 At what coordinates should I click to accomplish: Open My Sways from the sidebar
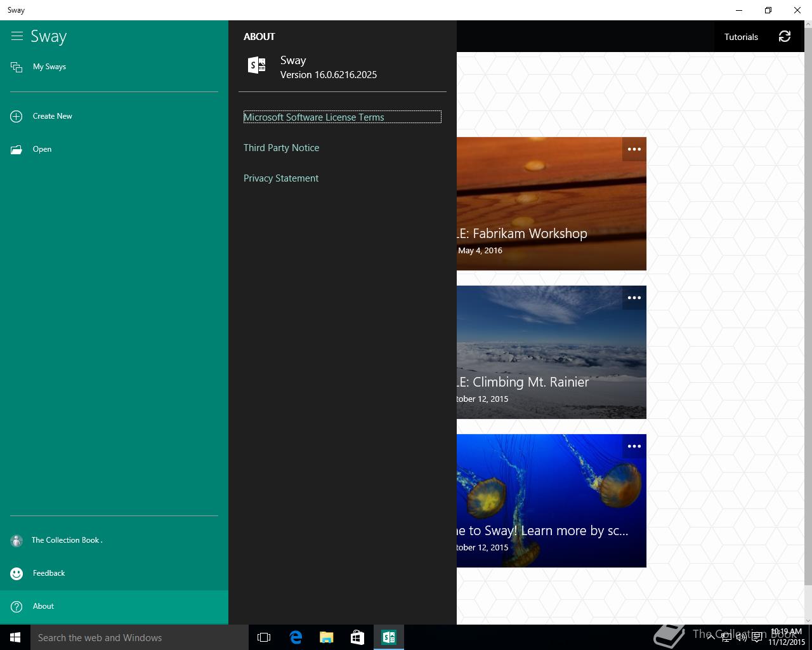49,67
